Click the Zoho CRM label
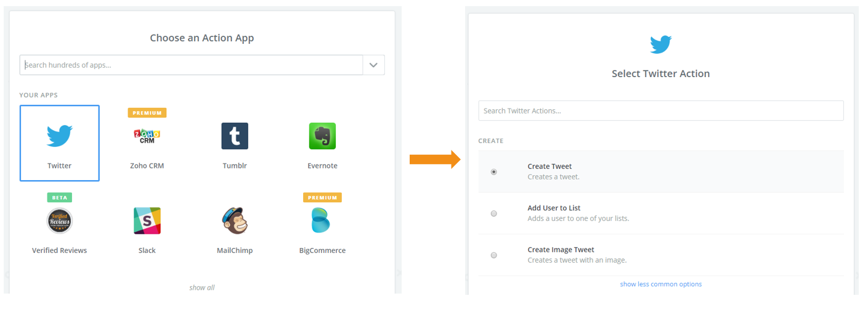Screen dimensions: 868x309 147,166
